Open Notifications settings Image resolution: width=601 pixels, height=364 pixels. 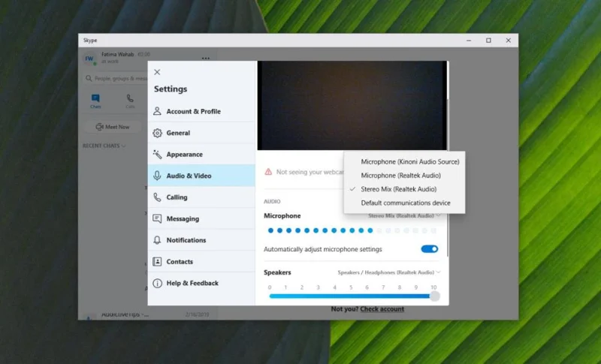tap(201, 240)
